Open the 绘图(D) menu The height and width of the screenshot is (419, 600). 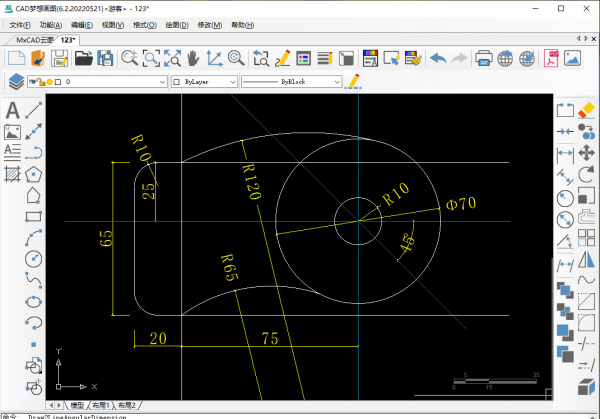click(178, 24)
